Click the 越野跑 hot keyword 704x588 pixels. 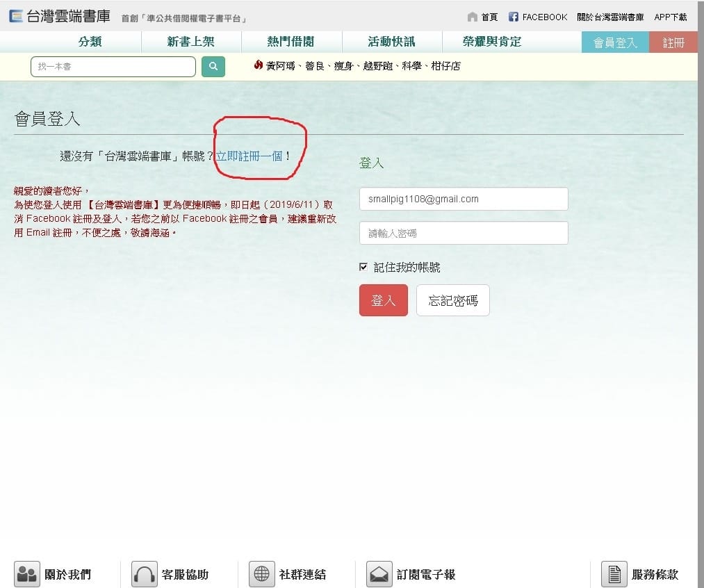click(377, 66)
